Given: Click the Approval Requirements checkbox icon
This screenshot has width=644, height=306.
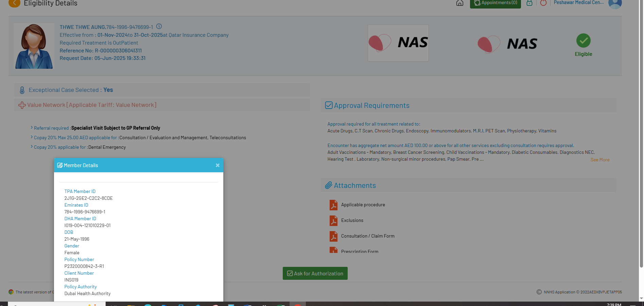Looking at the screenshot, I should point(329,105).
